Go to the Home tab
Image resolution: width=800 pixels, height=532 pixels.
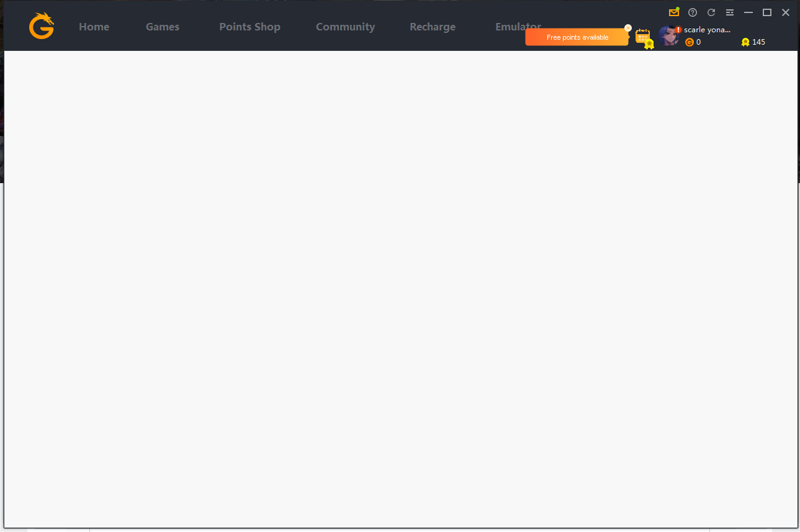(x=94, y=27)
